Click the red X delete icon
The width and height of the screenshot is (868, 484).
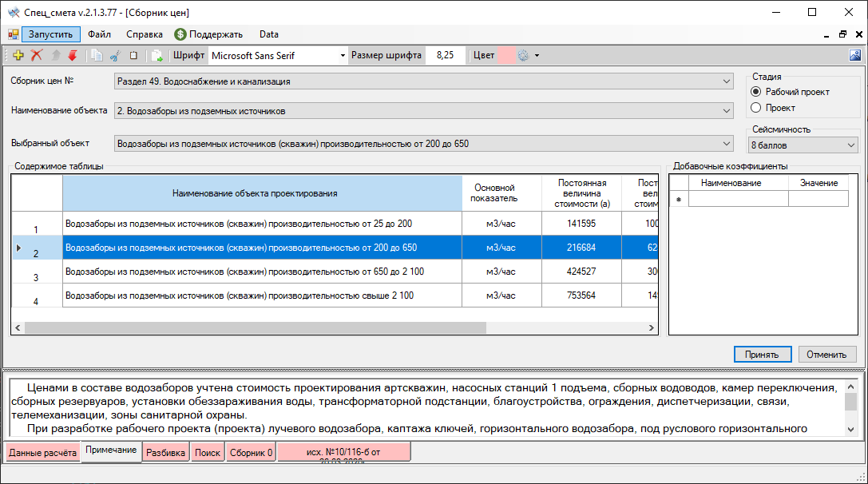click(37, 55)
